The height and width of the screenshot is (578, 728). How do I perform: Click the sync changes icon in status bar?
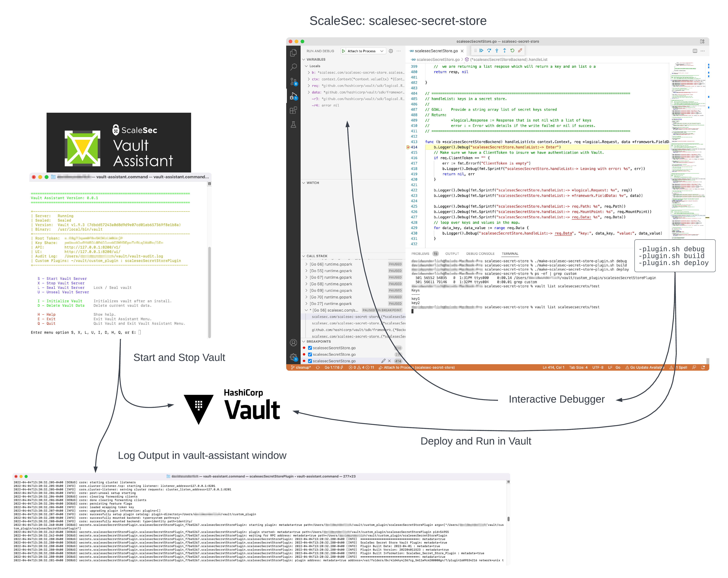click(x=318, y=368)
